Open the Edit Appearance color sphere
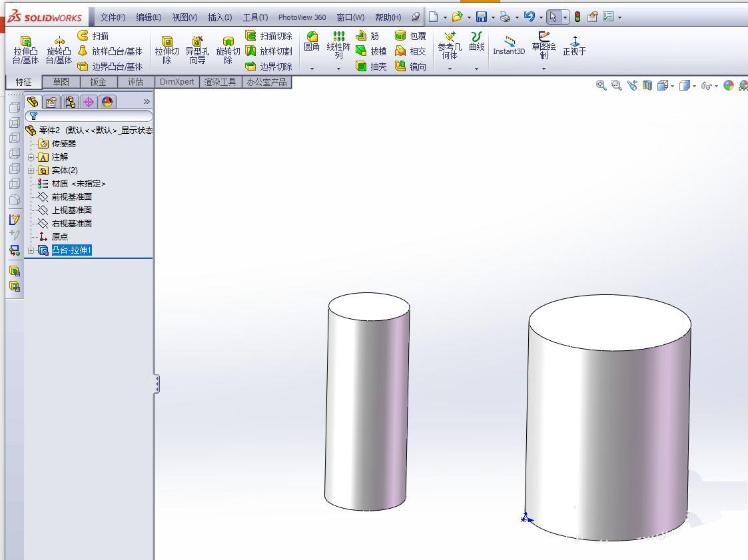 729,85
